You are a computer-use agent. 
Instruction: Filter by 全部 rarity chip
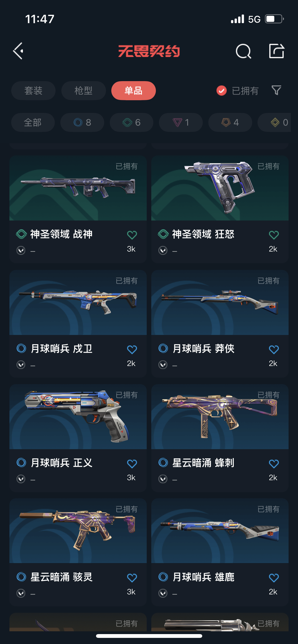(x=33, y=122)
